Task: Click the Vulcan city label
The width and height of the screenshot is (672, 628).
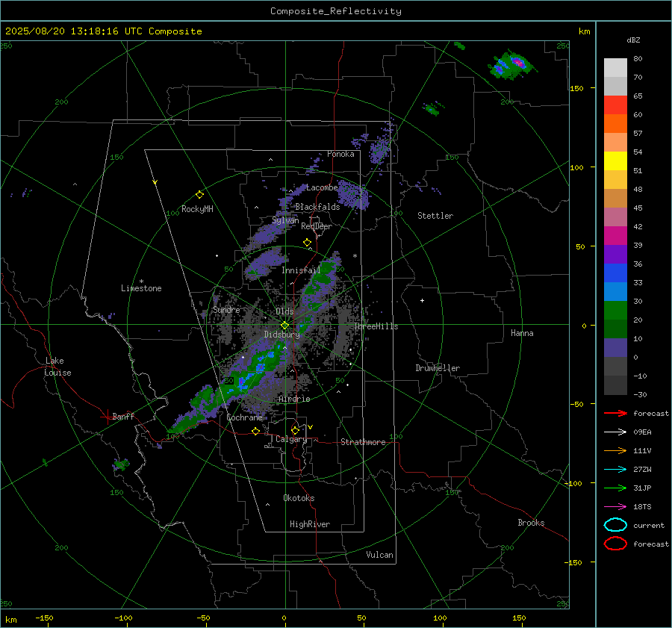Action: 379,555
